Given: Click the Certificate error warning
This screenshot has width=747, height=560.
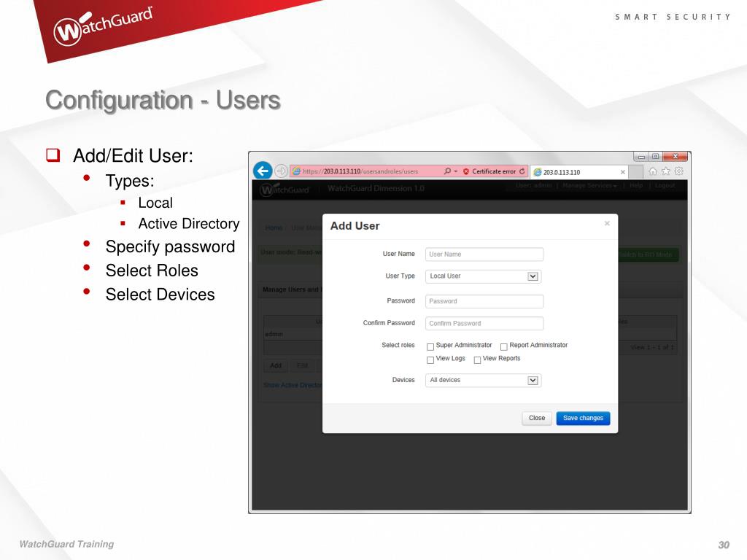Looking at the screenshot, I should [x=489, y=171].
